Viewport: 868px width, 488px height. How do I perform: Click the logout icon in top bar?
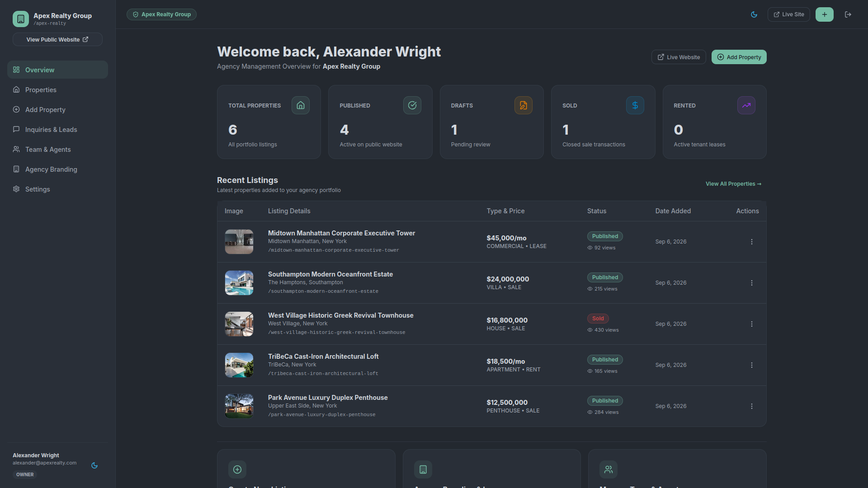848,14
